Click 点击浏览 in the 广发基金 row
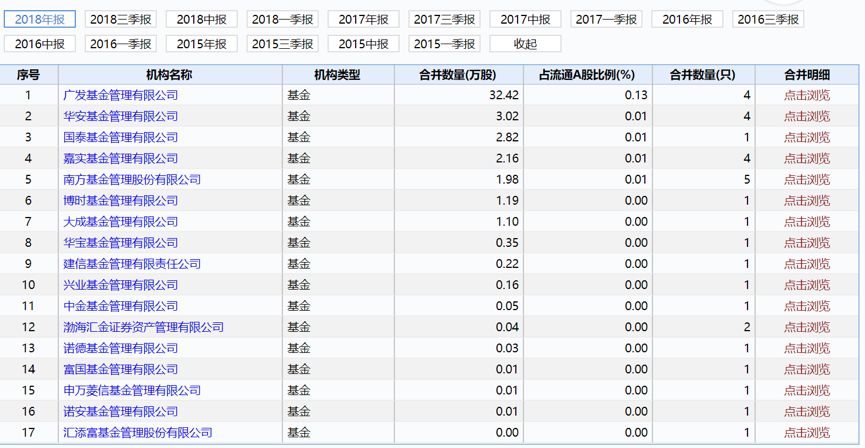The image size is (865, 448). 807,95
